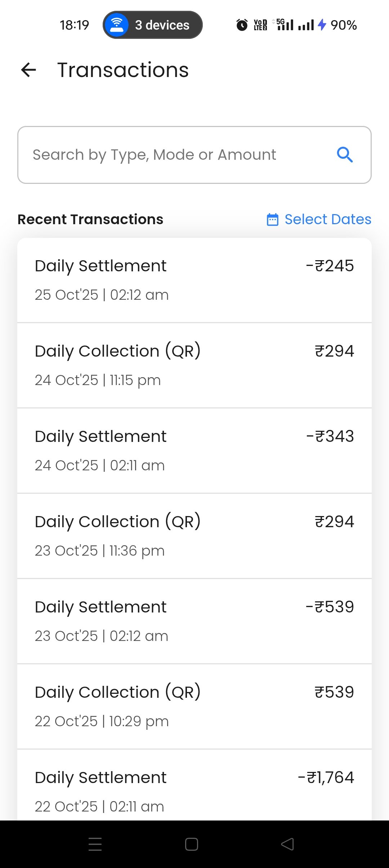Viewport: 389px width, 868px height.
Task: Open the 24 Oct 11:15 pm Daily Collection
Action: coord(194,365)
